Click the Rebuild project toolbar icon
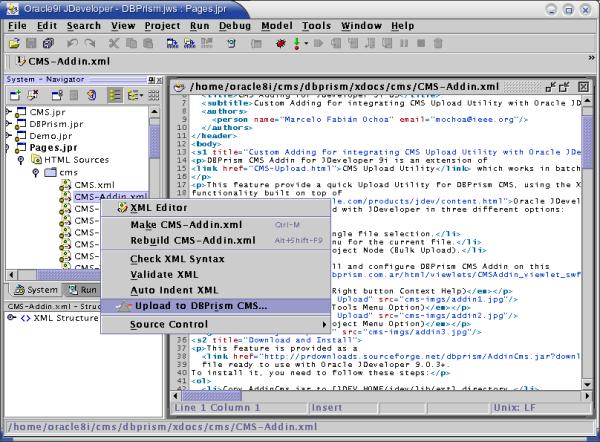Viewport: 600px width, 442px height. [189, 43]
